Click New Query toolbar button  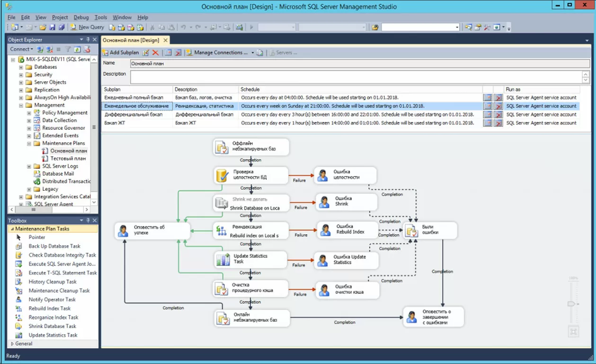[x=87, y=27]
